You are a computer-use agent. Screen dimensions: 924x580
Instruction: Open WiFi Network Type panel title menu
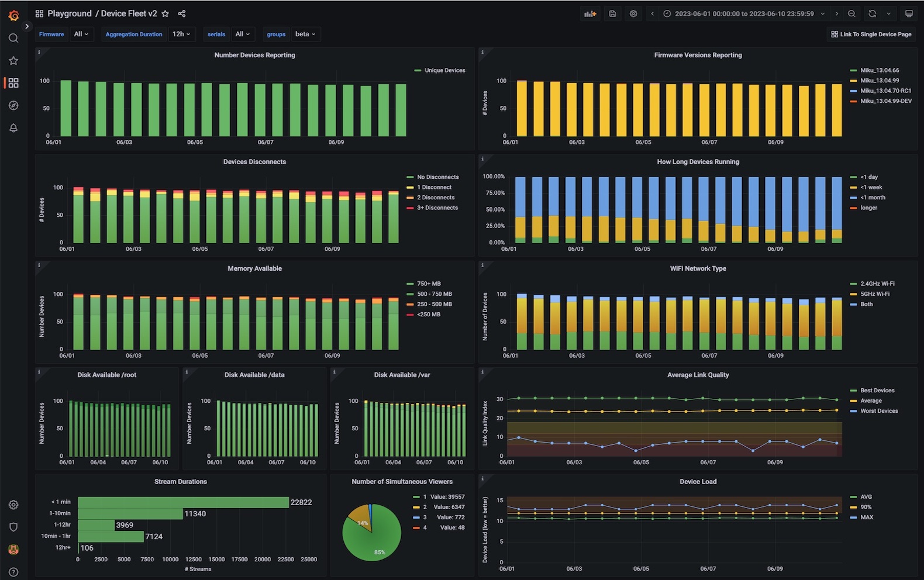(x=698, y=268)
